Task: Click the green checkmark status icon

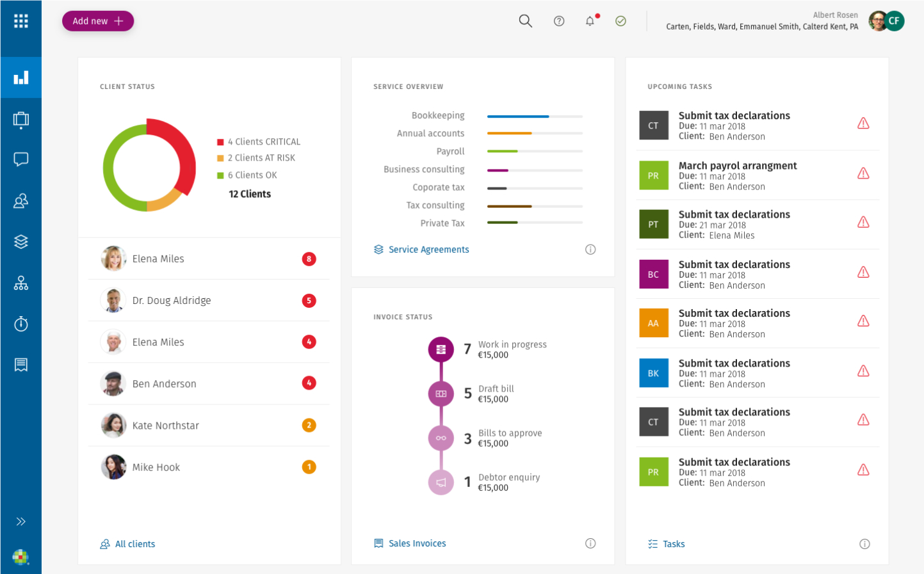Action: (x=620, y=21)
